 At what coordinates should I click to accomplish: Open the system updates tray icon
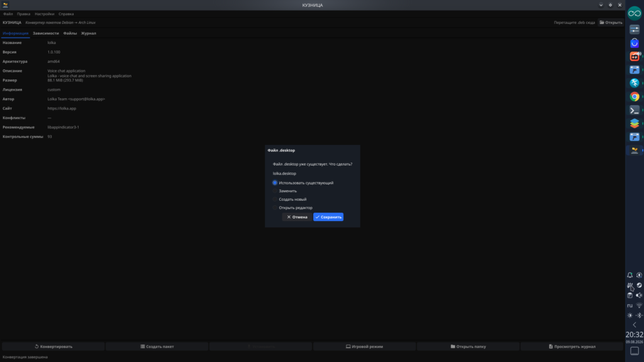point(639,275)
